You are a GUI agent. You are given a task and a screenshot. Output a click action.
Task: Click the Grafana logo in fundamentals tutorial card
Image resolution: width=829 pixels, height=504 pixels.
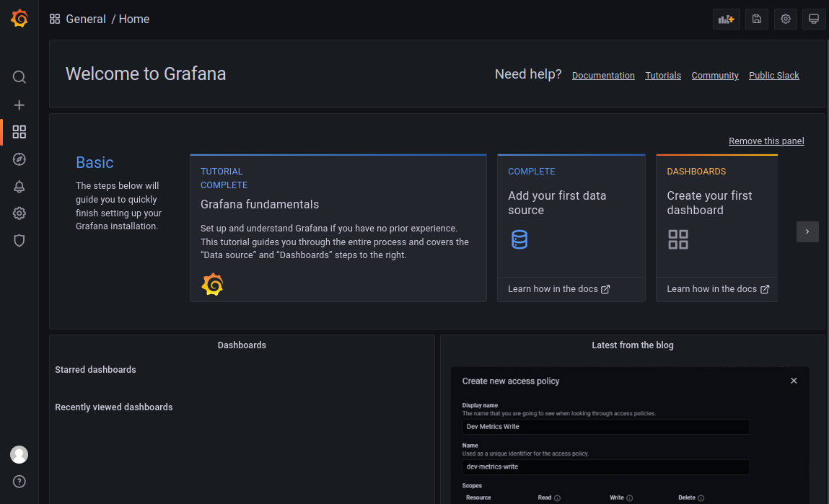(x=212, y=284)
